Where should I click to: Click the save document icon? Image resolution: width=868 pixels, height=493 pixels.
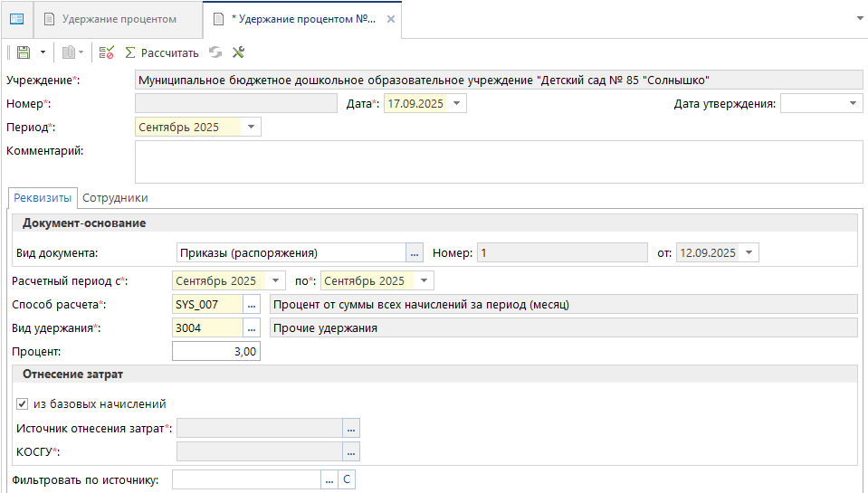tap(24, 52)
